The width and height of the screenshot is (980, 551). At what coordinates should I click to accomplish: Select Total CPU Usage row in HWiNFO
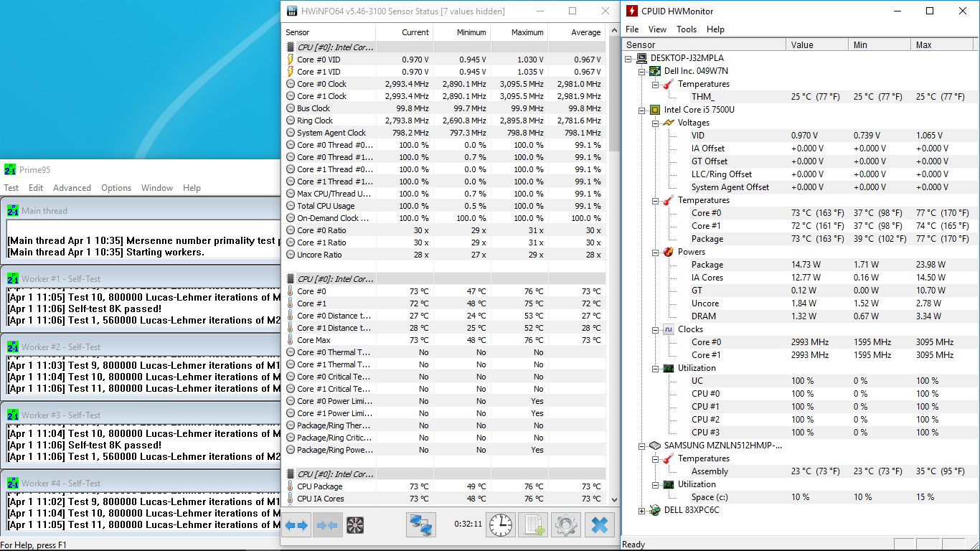(444, 206)
